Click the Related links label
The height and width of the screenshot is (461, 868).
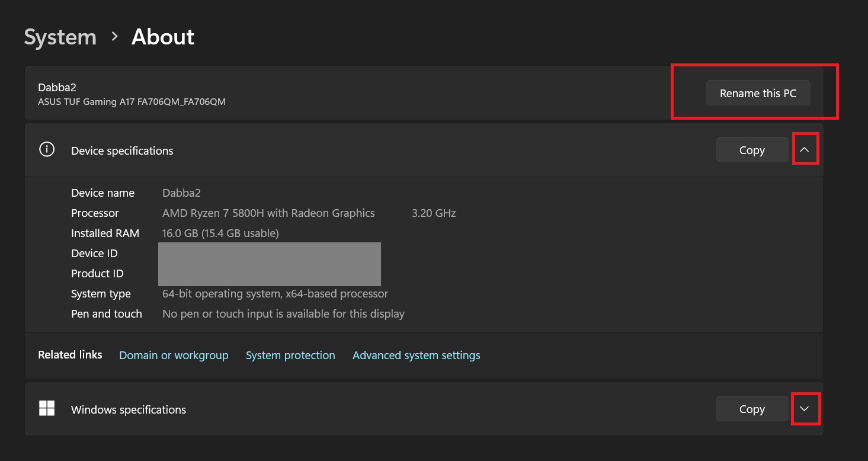(70, 355)
